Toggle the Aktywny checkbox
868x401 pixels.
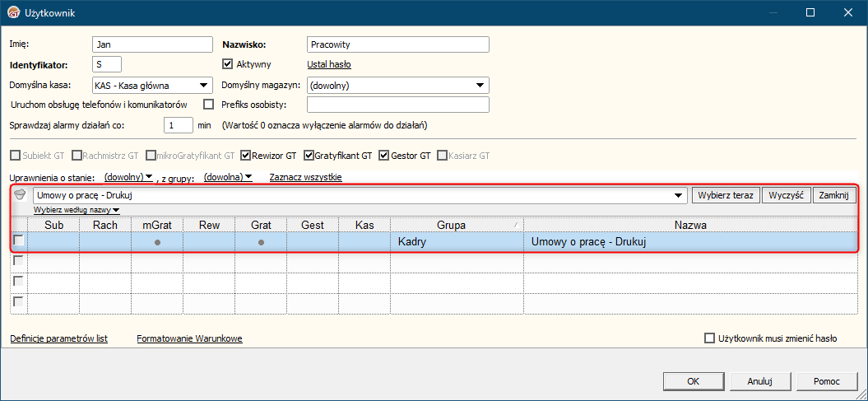[227, 63]
